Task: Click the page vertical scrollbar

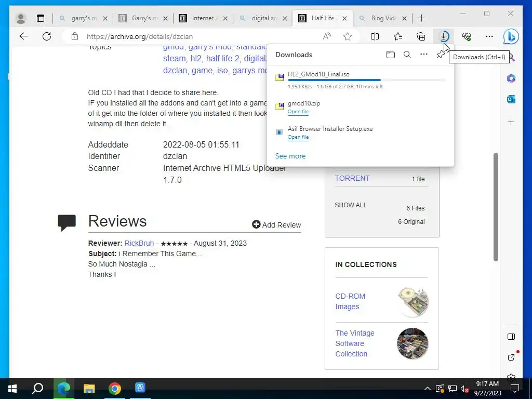Action: click(x=496, y=207)
